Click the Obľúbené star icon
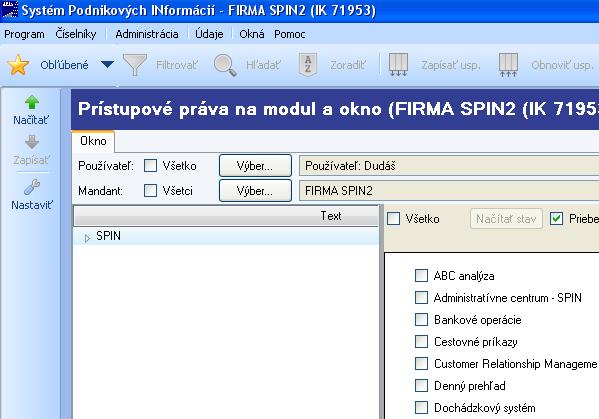599x419 pixels. coord(18,65)
